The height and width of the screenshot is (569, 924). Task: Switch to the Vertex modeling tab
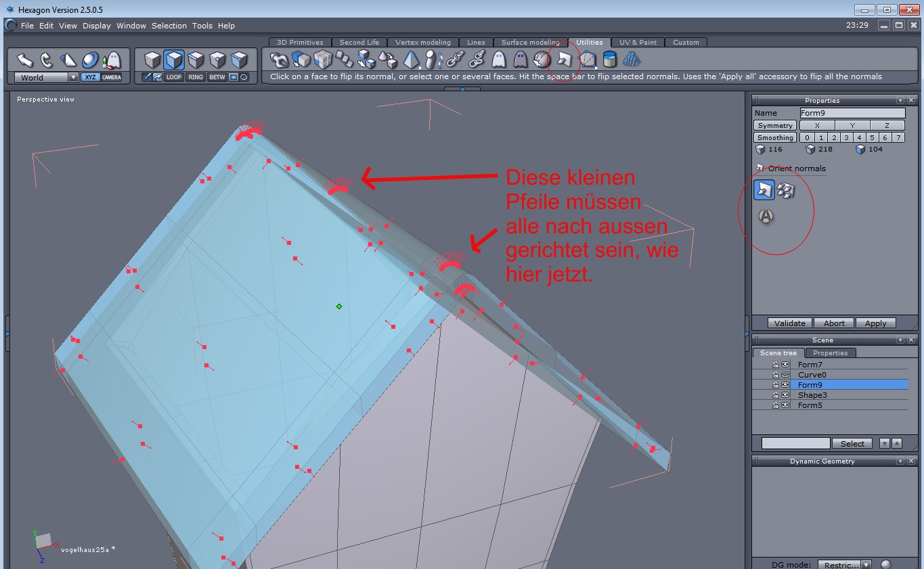(423, 42)
